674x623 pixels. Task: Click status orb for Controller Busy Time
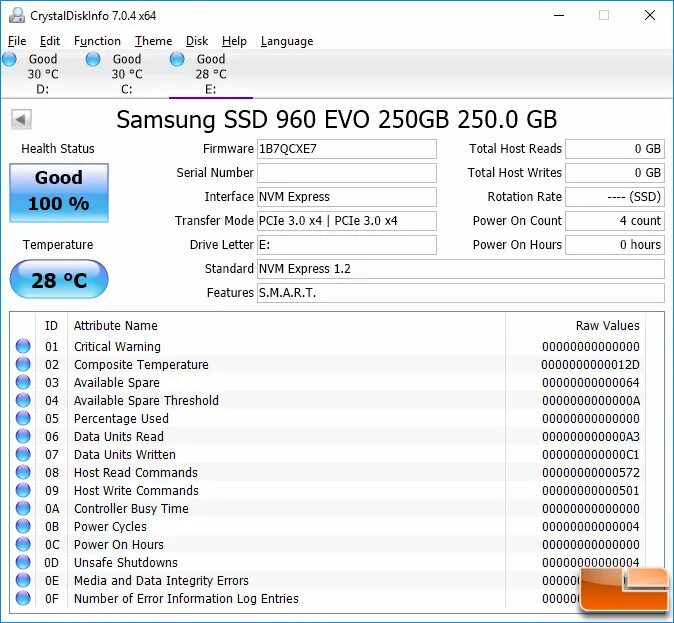23,508
